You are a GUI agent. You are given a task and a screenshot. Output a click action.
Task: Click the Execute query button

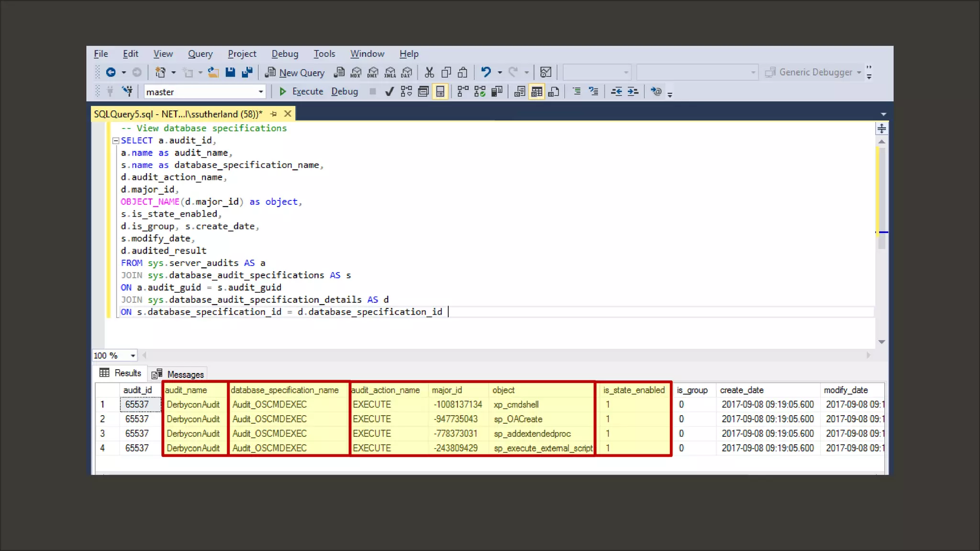pyautogui.click(x=301, y=91)
